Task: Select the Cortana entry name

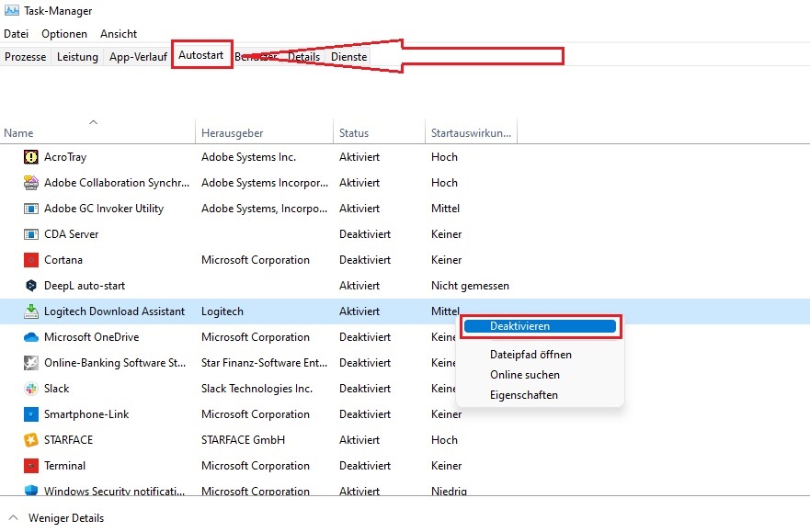Action: tap(63, 260)
